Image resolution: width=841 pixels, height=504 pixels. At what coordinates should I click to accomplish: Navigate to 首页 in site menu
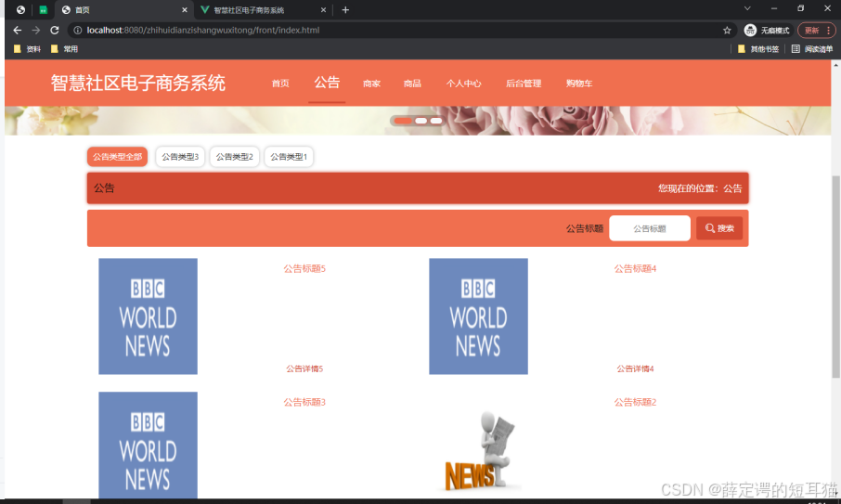pos(280,84)
